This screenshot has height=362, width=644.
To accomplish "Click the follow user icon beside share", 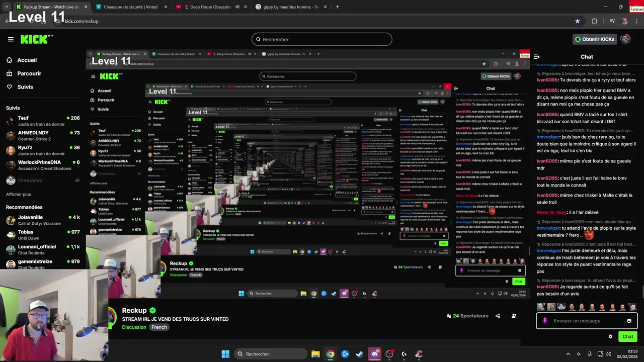I will [x=514, y=316].
